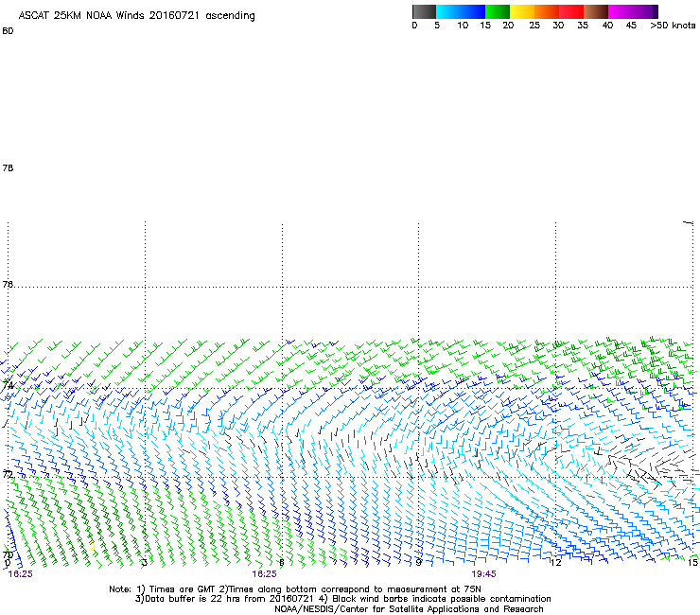Click the 6 longitude axis label
The height and width of the screenshot is (615, 700).
281,563
